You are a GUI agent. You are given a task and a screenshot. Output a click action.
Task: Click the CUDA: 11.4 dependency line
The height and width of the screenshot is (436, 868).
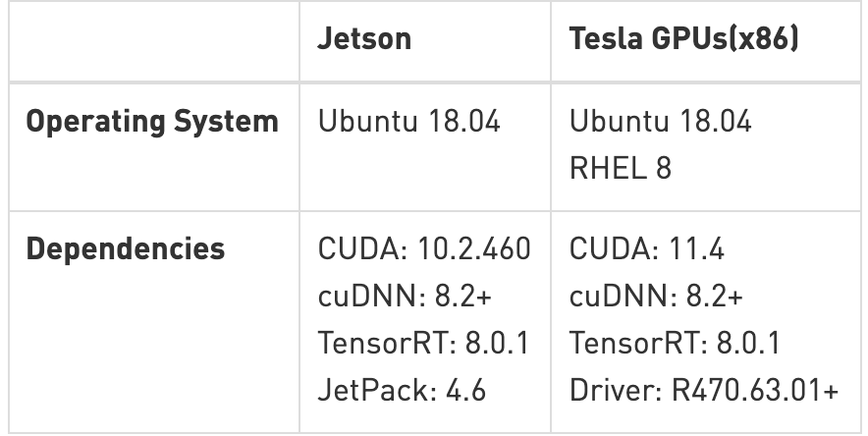click(646, 248)
